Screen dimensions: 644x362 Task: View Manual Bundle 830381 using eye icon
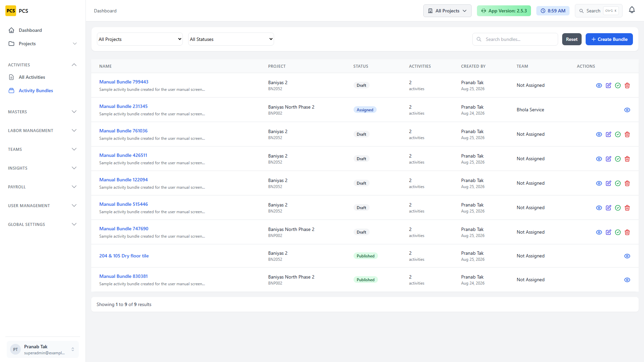[627, 280]
